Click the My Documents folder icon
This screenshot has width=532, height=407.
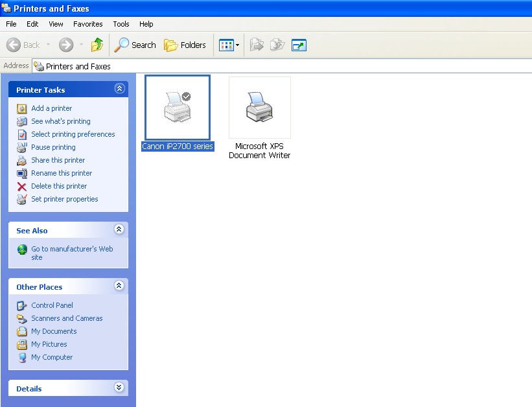(x=22, y=332)
